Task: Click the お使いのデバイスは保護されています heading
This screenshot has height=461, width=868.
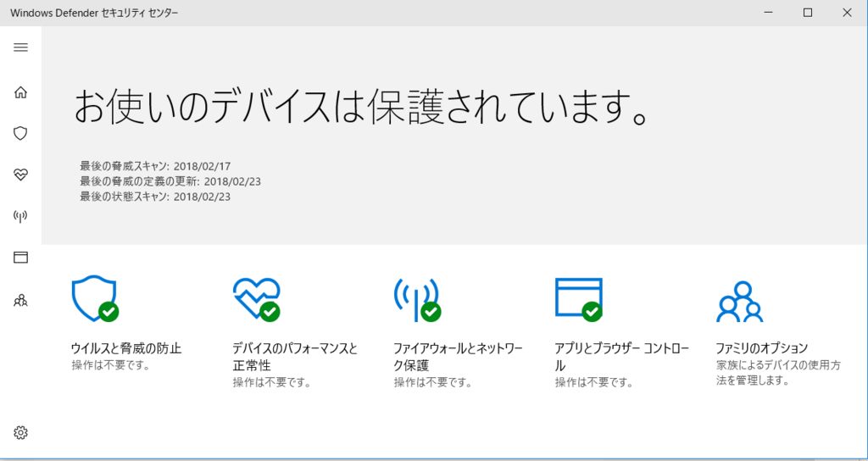Action: pyautogui.click(x=361, y=106)
